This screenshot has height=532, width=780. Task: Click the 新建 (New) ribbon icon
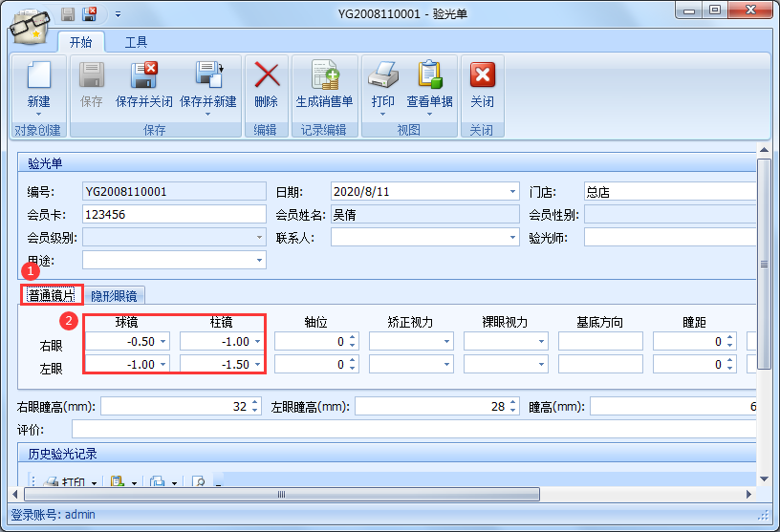(38, 76)
